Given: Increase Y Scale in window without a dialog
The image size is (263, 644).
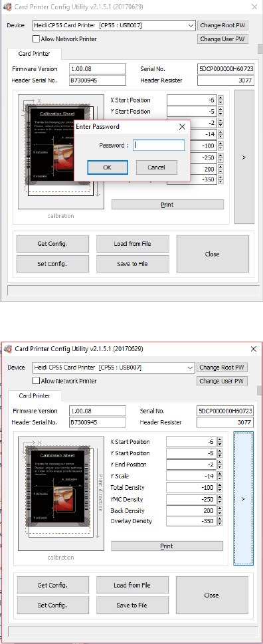Looking at the screenshot, I should tap(220, 474).
